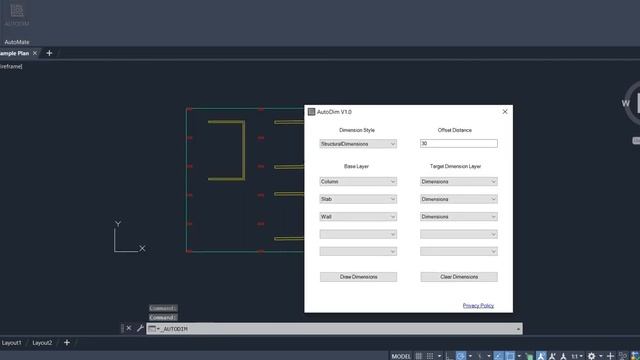Open the Slab base layer dropdown
Image resolution: width=640 pixels, height=360 pixels.
pyautogui.click(x=358, y=199)
